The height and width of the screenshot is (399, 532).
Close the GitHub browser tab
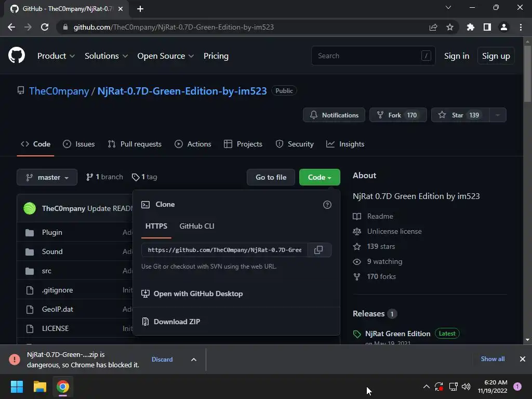tap(121, 9)
